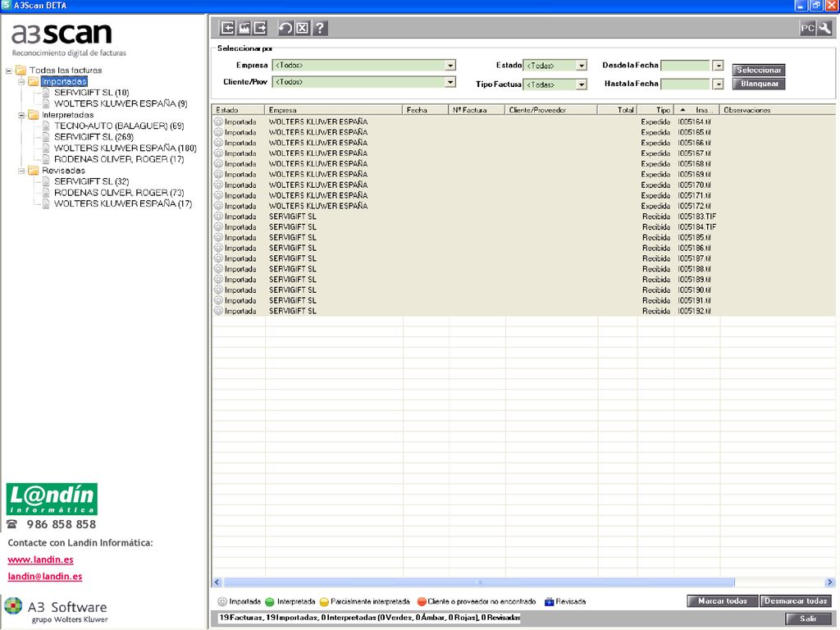The height and width of the screenshot is (630, 840).
Task: Collapse the Revisadas tree node
Action: pos(21,171)
